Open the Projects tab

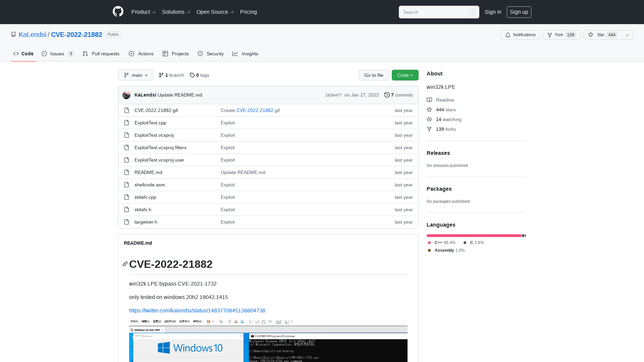pos(176,54)
